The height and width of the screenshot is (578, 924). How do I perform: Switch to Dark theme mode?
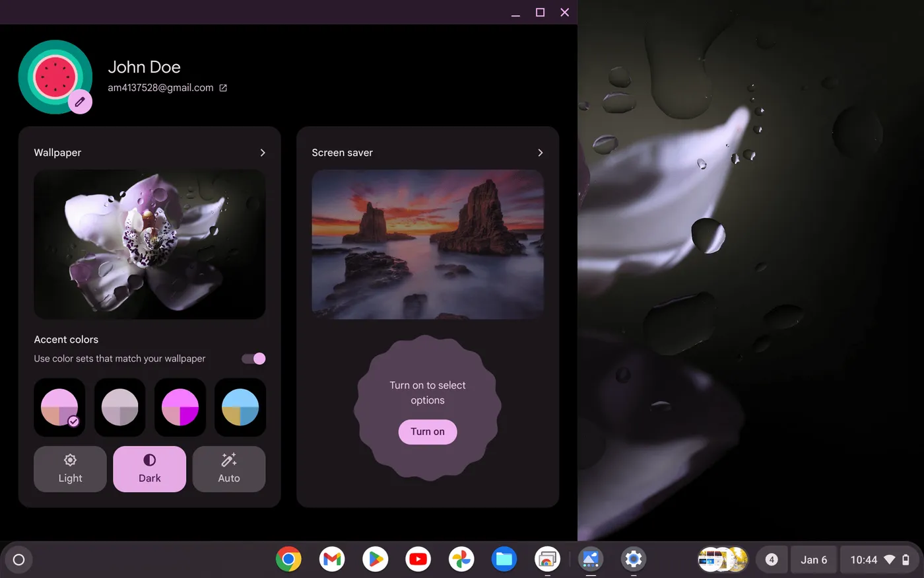coord(150,469)
